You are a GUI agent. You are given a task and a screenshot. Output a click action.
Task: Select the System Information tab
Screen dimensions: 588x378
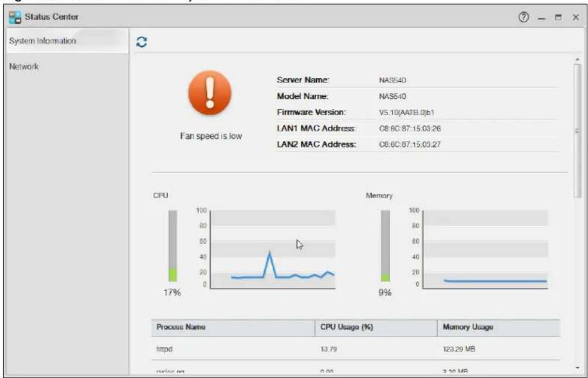point(68,41)
